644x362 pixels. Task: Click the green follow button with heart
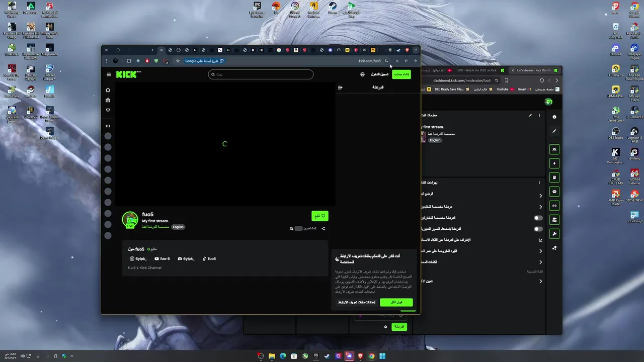pos(320,216)
